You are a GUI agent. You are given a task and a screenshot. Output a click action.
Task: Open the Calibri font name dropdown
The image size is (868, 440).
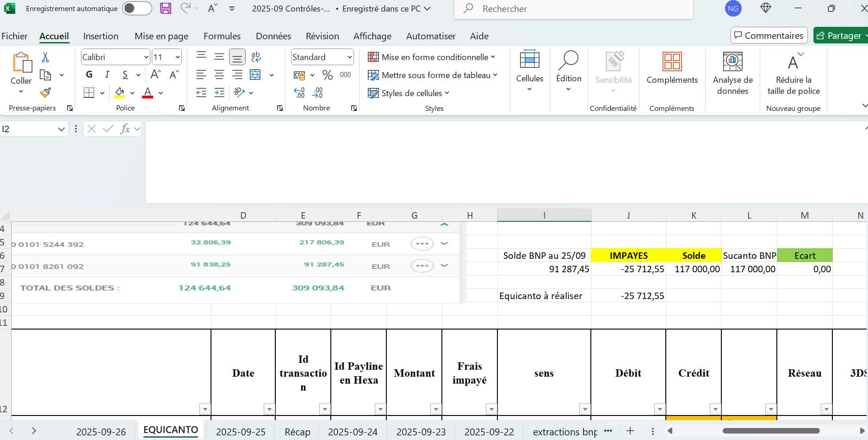146,57
